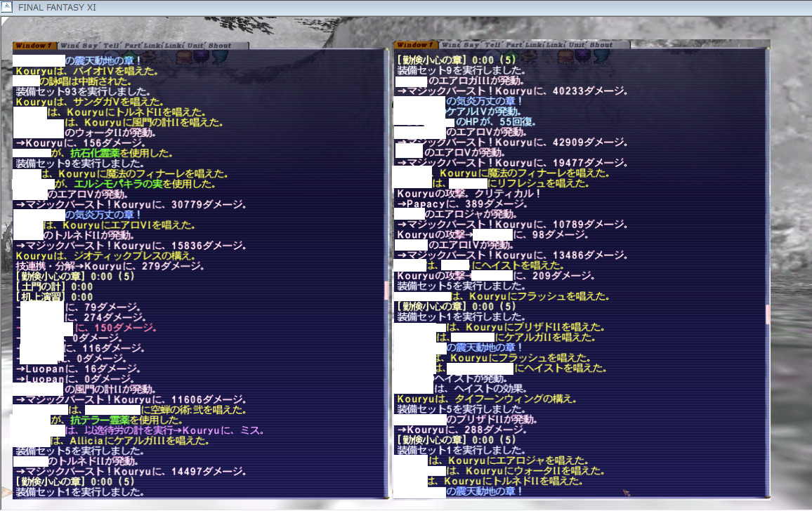Viewport: 812px width, 511px height.
Task: Open the Wind tab in left chat log
Action: point(70,46)
